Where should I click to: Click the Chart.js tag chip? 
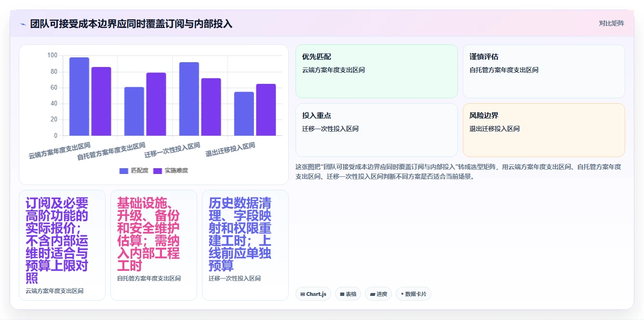313,293
